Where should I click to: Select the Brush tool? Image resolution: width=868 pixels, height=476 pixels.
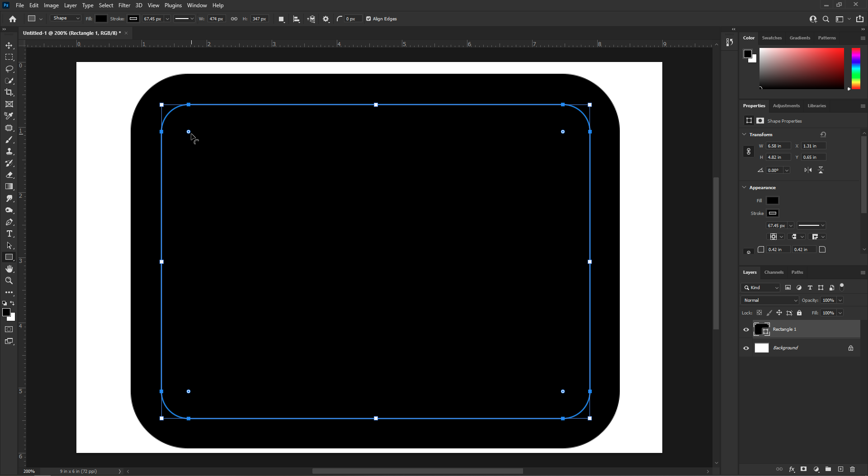(9, 140)
